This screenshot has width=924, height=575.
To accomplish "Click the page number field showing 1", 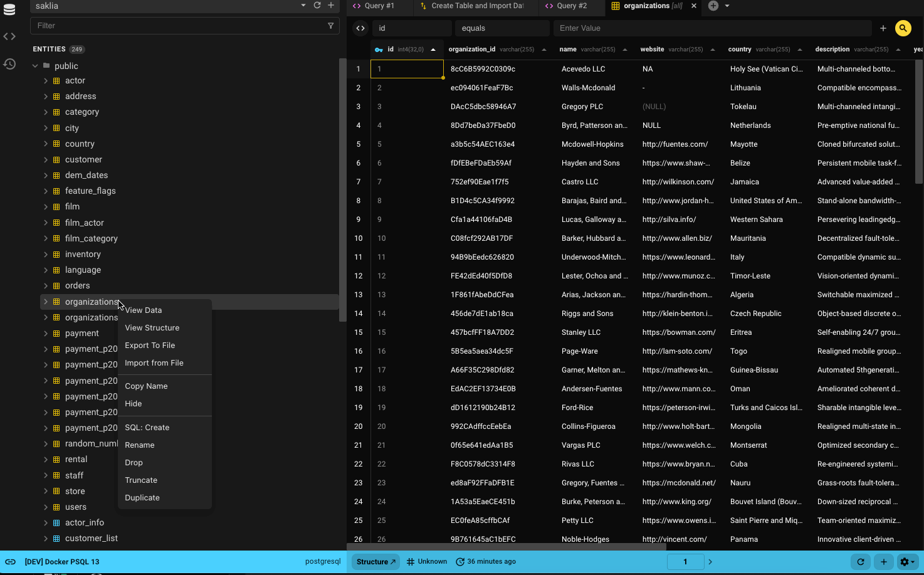I will pos(685,562).
